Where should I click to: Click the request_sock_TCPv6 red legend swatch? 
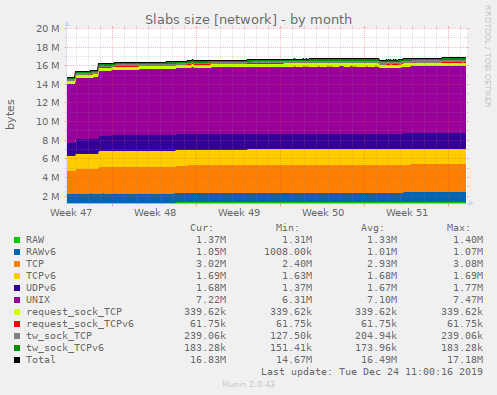pos(17,324)
